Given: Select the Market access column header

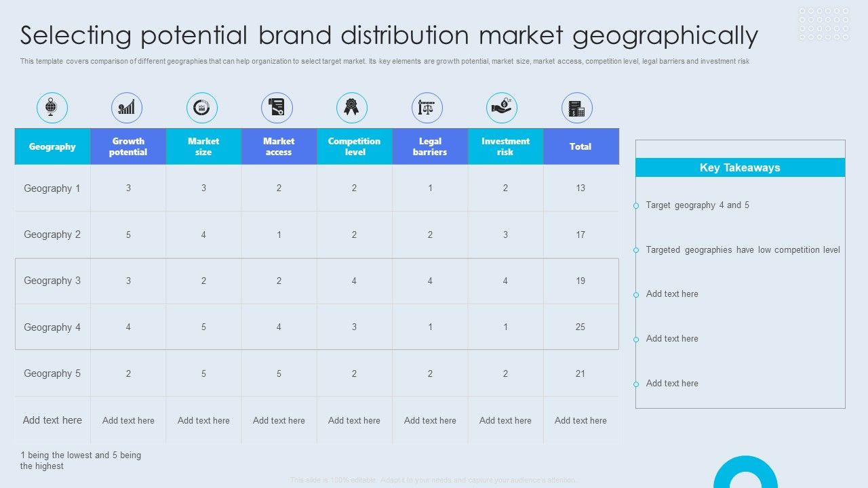Looking at the screenshot, I should [x=279, y=146].
